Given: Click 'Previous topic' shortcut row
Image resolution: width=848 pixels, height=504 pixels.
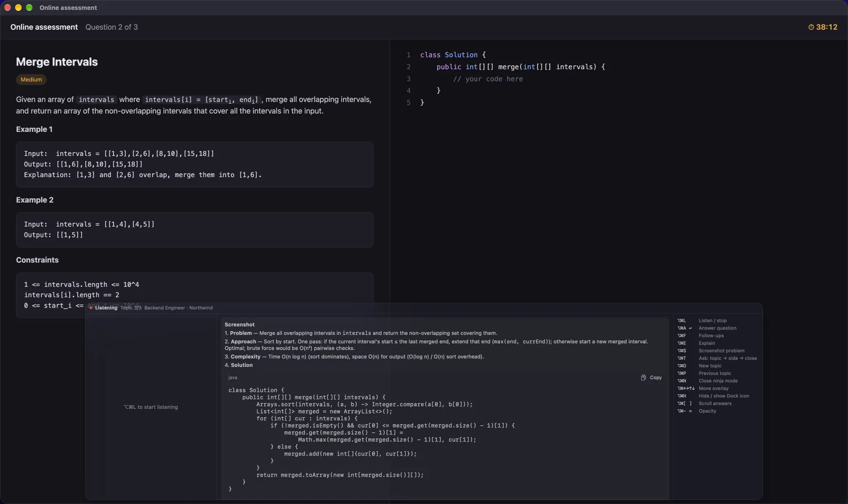Looking at the screenshot, I should coord(718,374).
